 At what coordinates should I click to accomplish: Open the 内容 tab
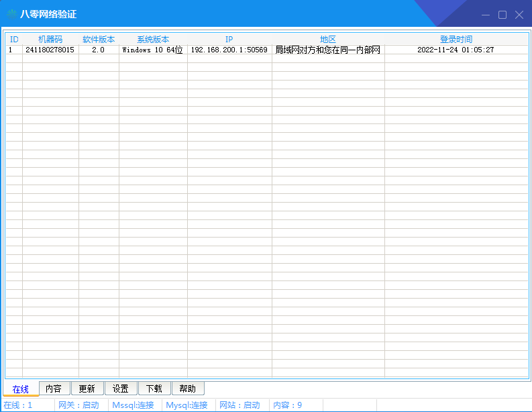coord(54,389)
